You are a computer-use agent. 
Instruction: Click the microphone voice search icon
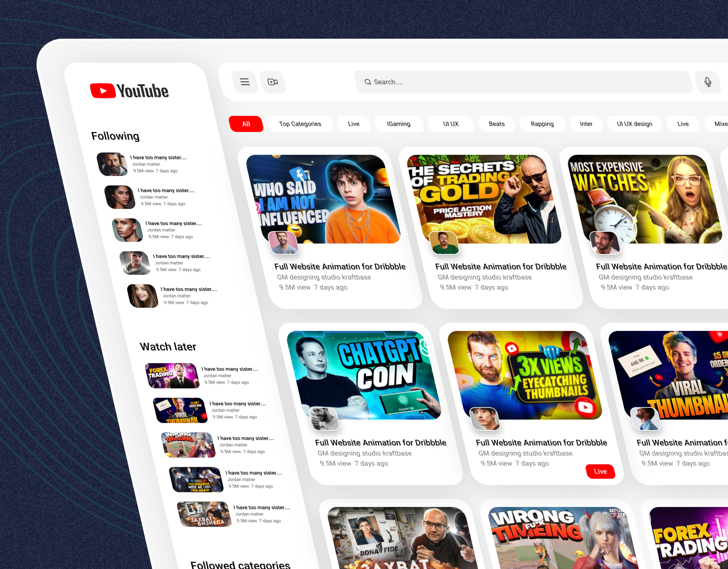point(708,82)
